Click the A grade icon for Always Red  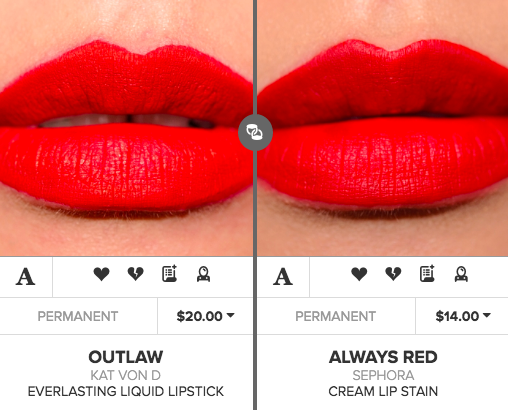(283, 277)
